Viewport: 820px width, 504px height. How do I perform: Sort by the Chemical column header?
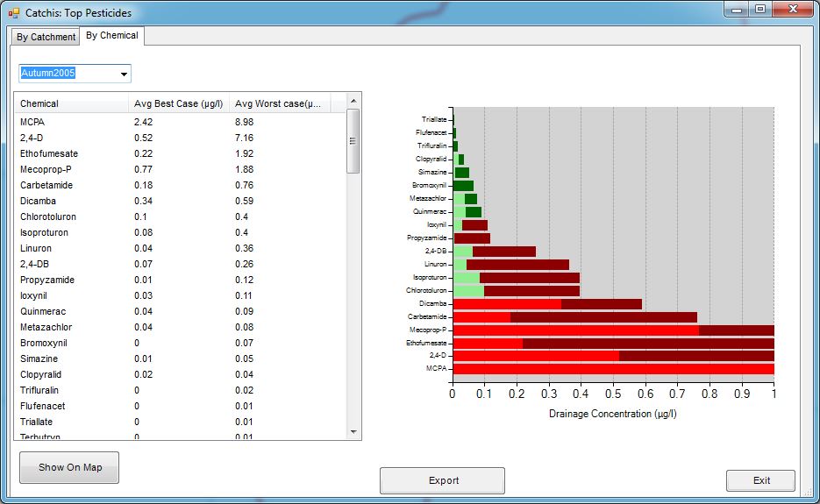(70, 103)
